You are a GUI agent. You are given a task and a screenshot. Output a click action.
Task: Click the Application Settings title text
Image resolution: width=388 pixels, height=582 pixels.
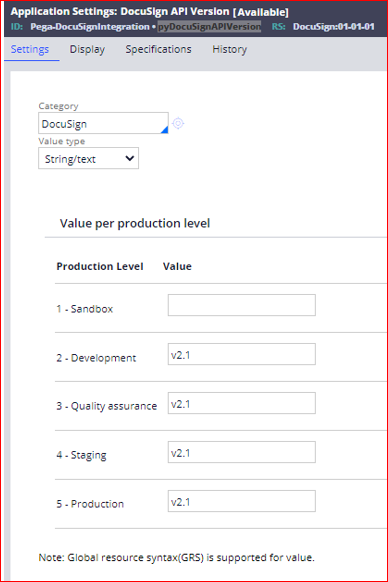pyautogui.click(x=120, y=12)
